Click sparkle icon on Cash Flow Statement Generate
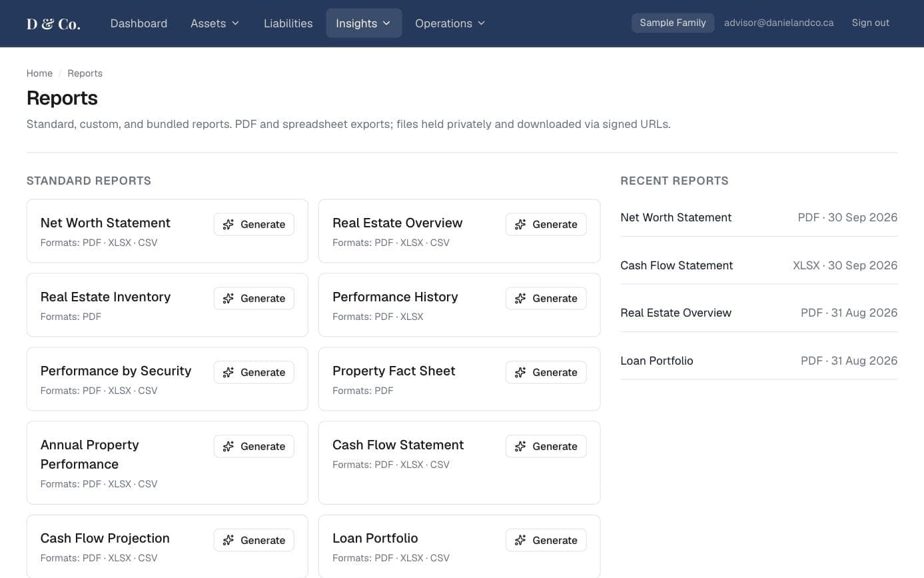The height and width of the screenshot is (578, 924). pos(520,447)
